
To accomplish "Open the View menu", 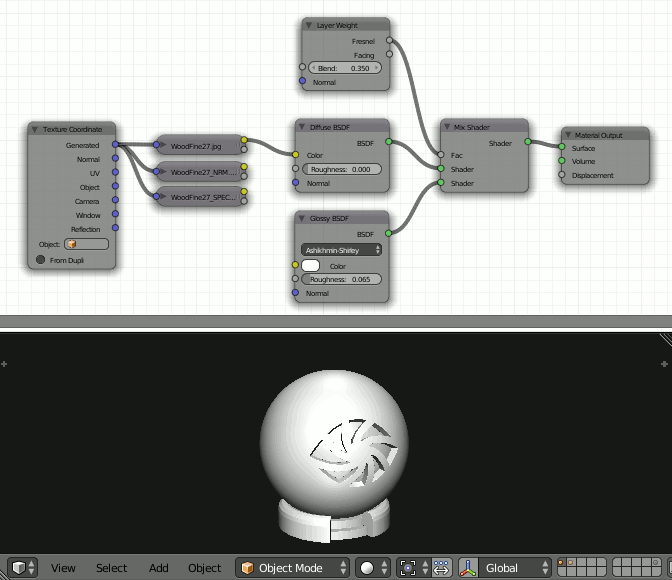I will [63, 568].
